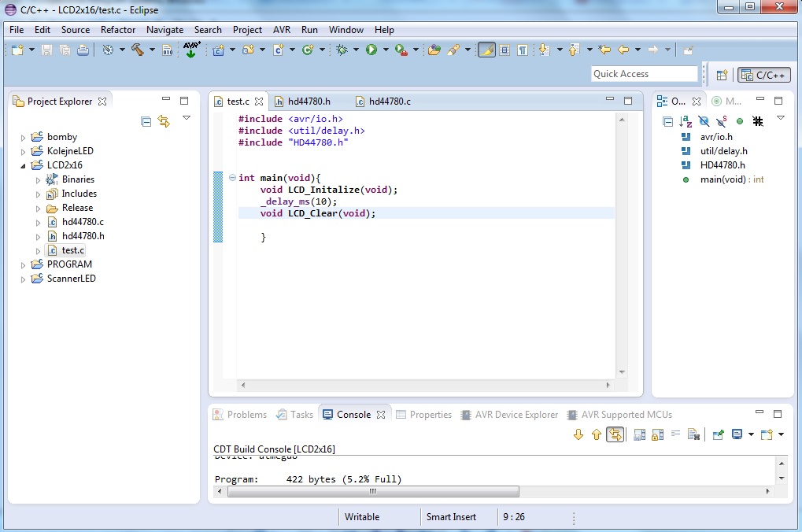Expand the PROGRAM project

[23, 265]
